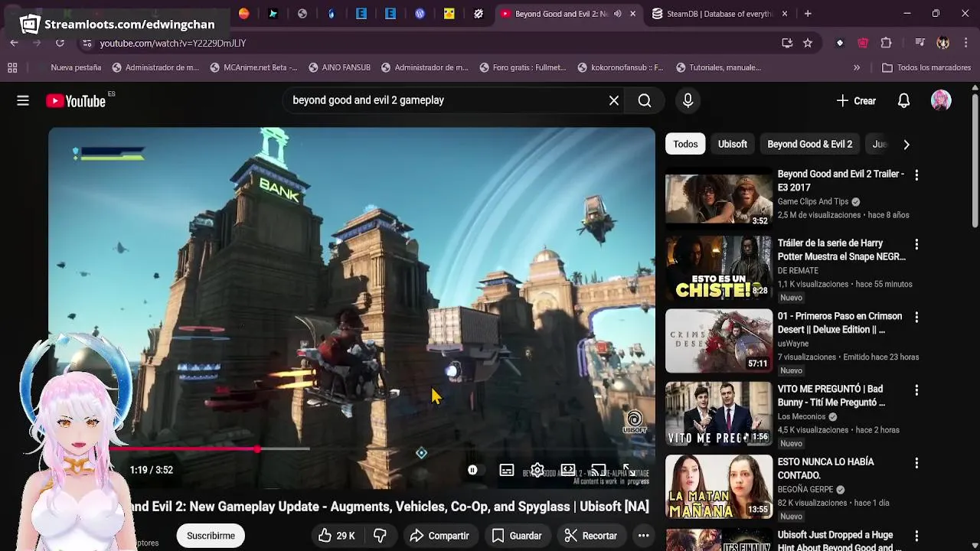Open the Crimson Desert 57:11 thumbnail

click(719, 341)
